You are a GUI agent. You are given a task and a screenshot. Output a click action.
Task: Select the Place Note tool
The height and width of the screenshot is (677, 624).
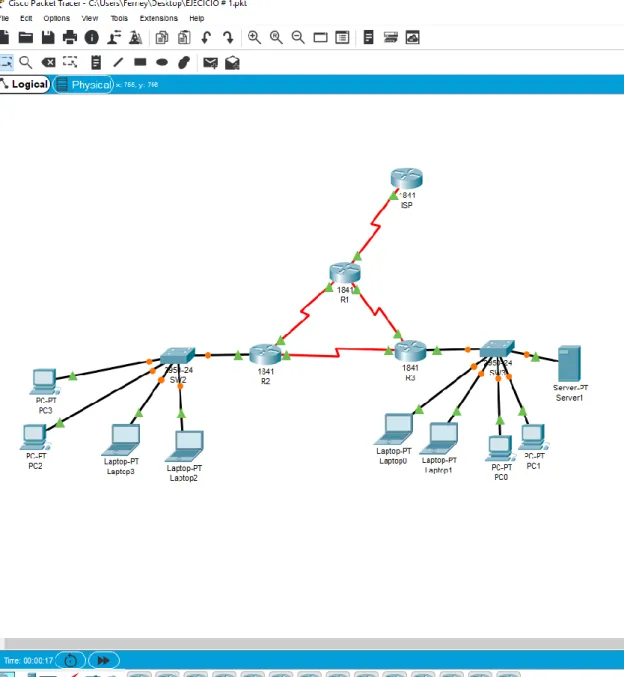(x=96, y=63)
